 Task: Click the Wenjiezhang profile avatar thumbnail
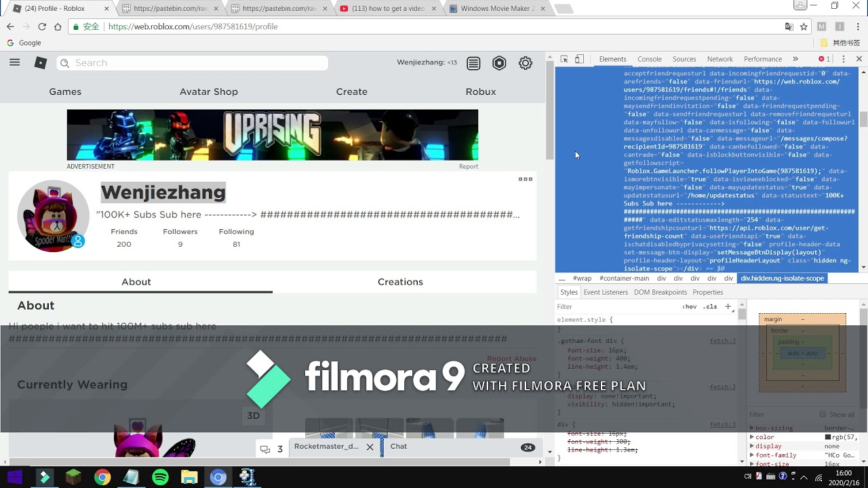click(53, 216)
